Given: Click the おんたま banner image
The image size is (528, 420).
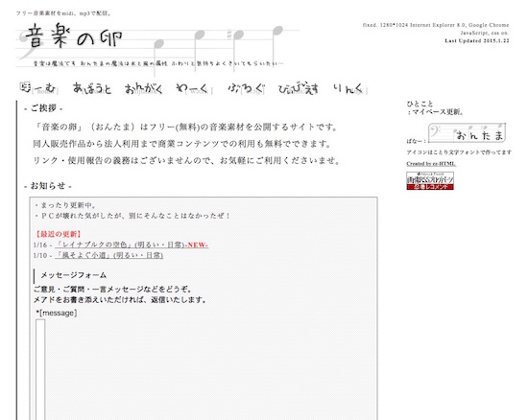Looking at the screenshot, I should click(x=468, y=133).
